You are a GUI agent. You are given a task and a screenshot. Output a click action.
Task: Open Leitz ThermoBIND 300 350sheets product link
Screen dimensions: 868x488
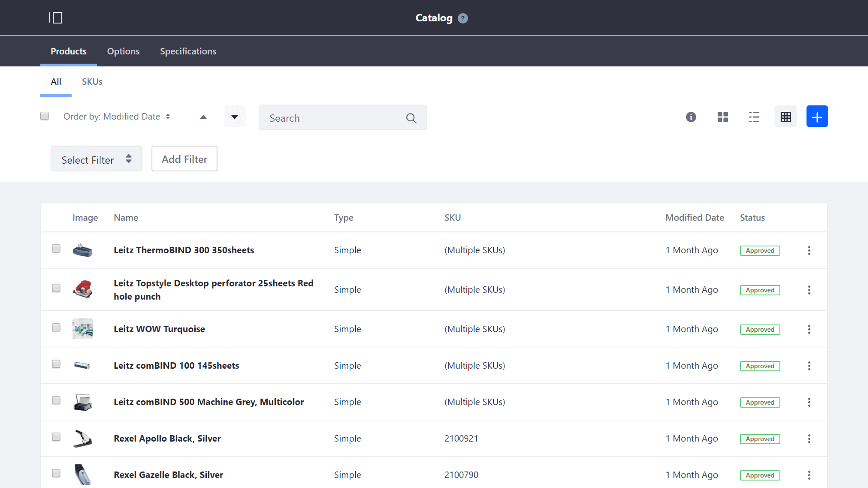pyautogui.click(x=184, y=250)
